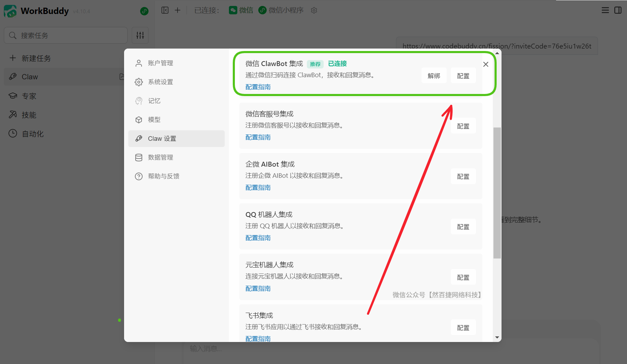Click the search magnifier icon in 搜索任务

click(x=13, y=35)
